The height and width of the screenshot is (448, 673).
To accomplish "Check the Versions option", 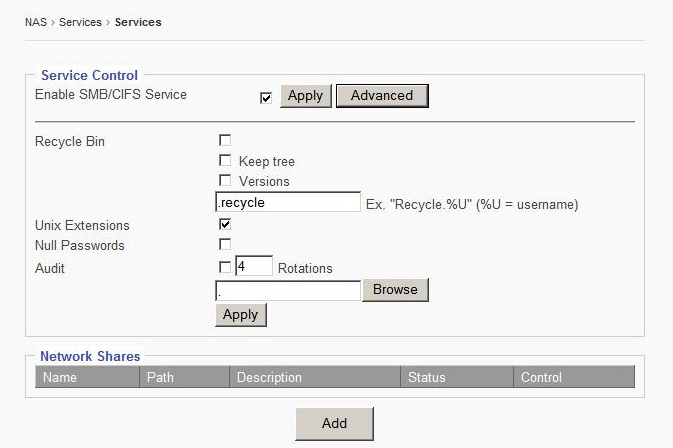I will point(225,181).
